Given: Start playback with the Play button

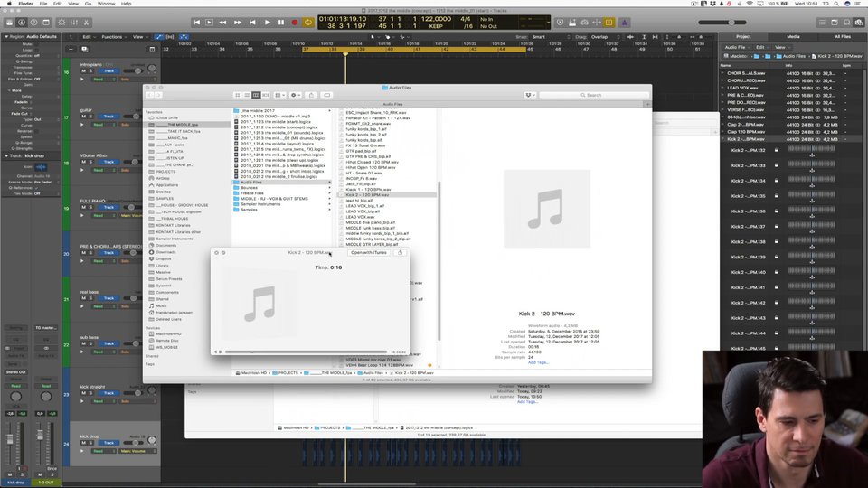Looking at the screenshot, I should point(267,23).
